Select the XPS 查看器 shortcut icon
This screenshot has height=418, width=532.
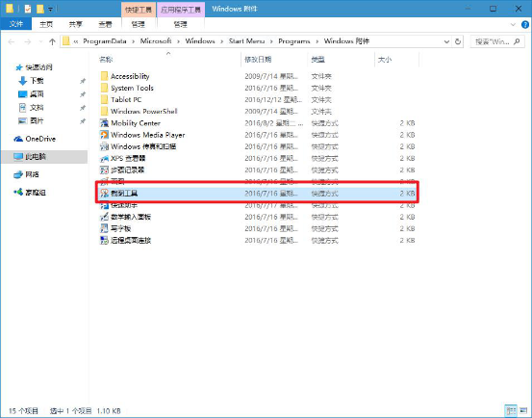[104, 158]
